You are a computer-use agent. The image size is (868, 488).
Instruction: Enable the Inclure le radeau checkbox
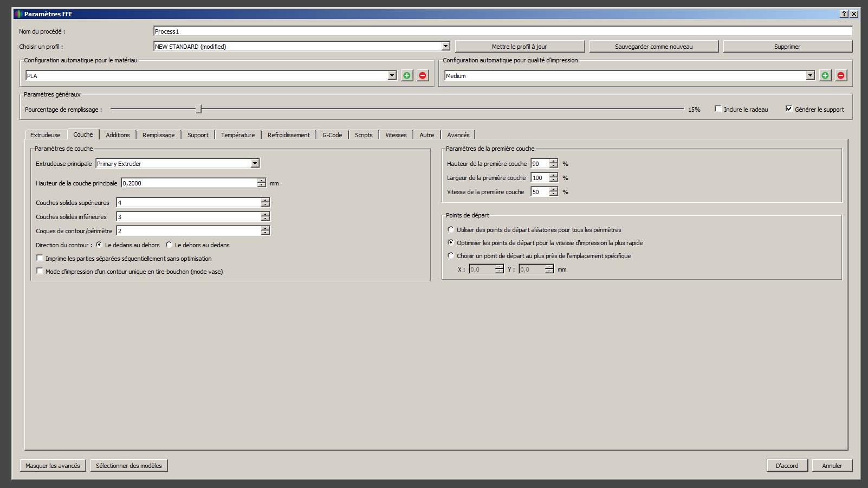pyautogui.click(x=718, y=109)
